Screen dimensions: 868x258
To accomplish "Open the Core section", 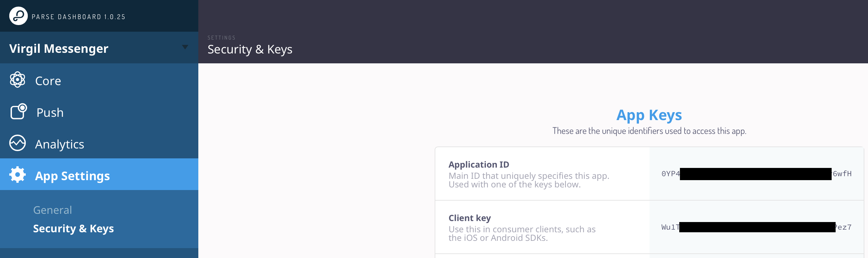I will click(99, 80).
